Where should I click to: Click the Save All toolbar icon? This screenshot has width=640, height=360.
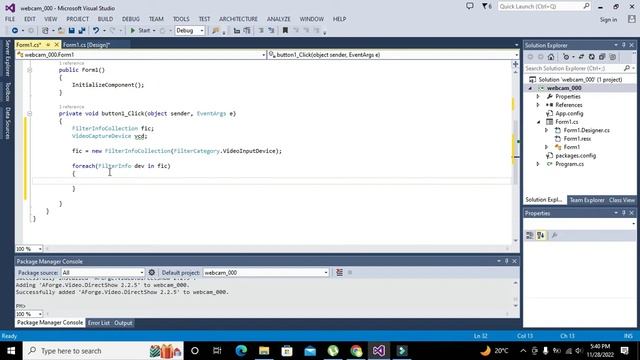[x=82, y=31]
